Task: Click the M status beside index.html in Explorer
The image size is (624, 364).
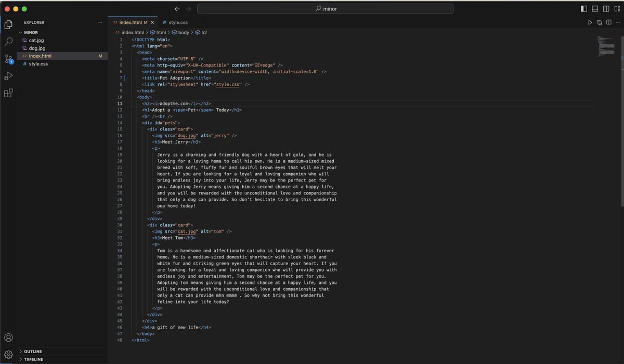Action: click(100, 56)
